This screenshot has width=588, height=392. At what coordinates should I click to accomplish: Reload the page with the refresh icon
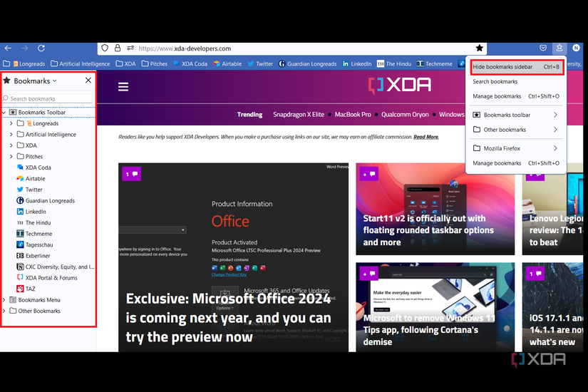[41, 48]
